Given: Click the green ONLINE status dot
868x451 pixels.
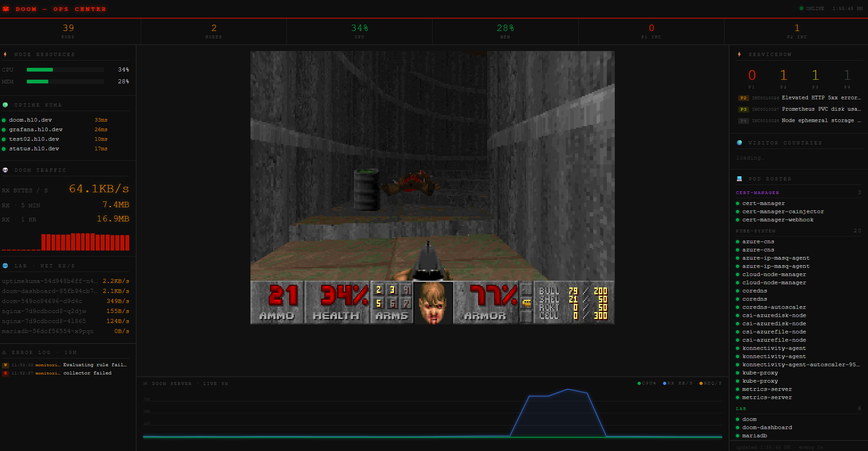Looking at the screenshot, I should click(802, 8).
